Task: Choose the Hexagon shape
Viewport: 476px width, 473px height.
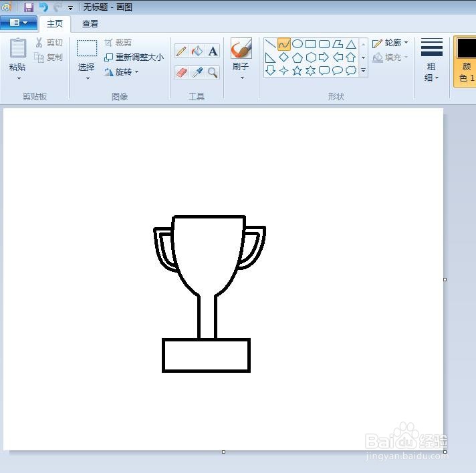Action: (x=311, y=57)
